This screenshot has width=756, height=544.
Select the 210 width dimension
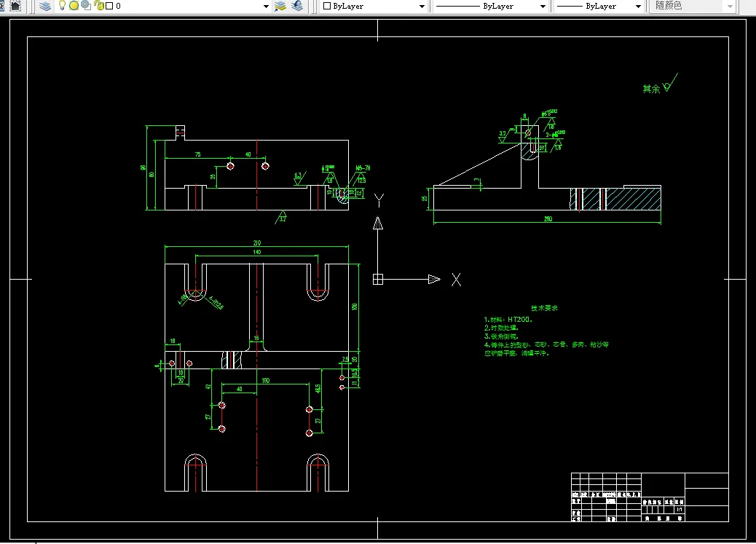(x=257, y=243)
